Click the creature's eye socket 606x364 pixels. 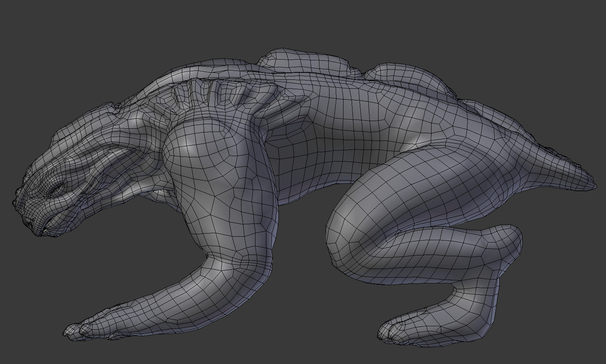pos(56,188)
